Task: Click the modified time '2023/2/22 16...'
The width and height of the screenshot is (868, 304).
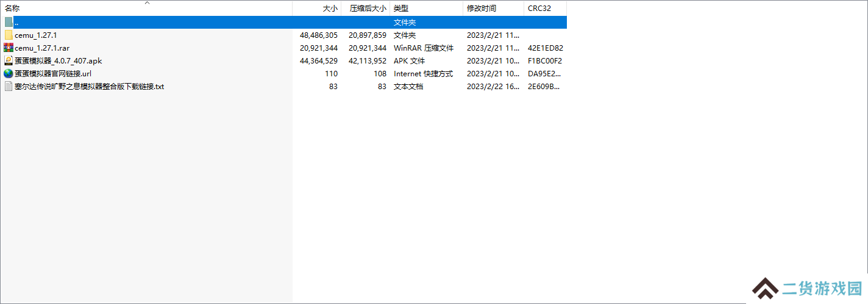Action: point(493,86)
